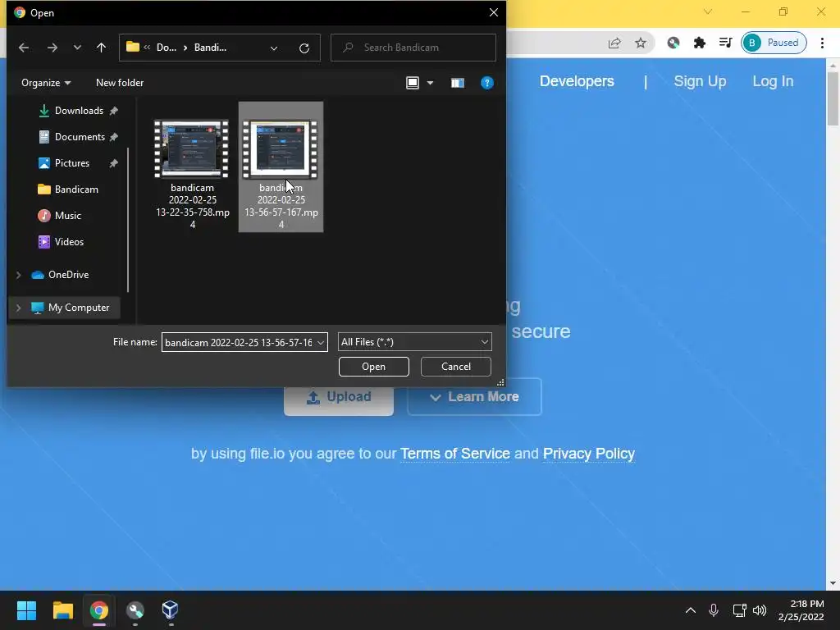840x630 pixels.
Task: Share this page in Chrome
Action: pos(614,43)
